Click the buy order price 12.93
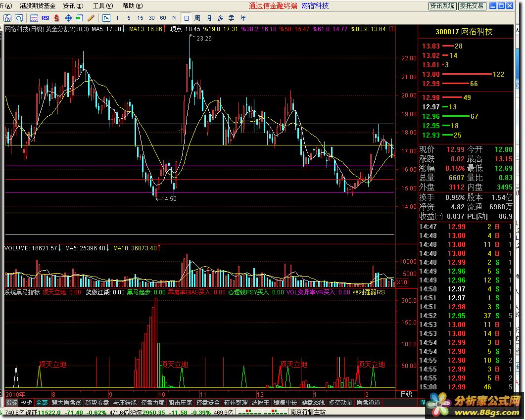 point(430,135)
